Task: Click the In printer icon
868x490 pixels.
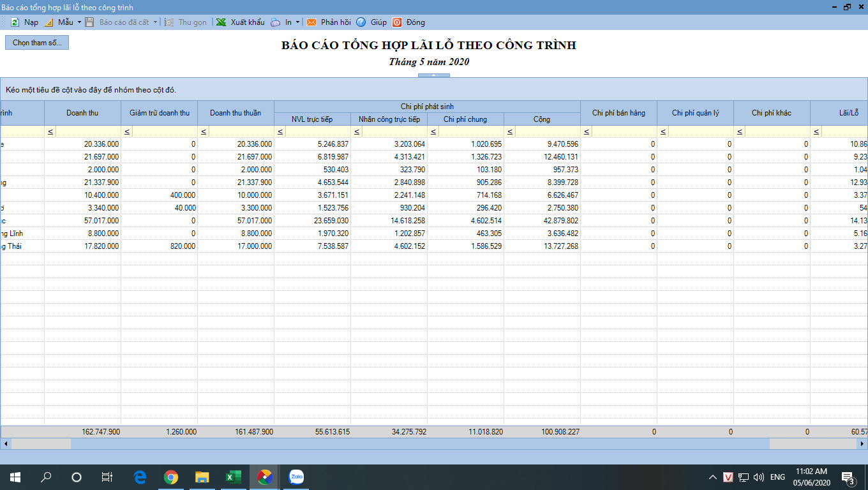Action: pos(275,22)
